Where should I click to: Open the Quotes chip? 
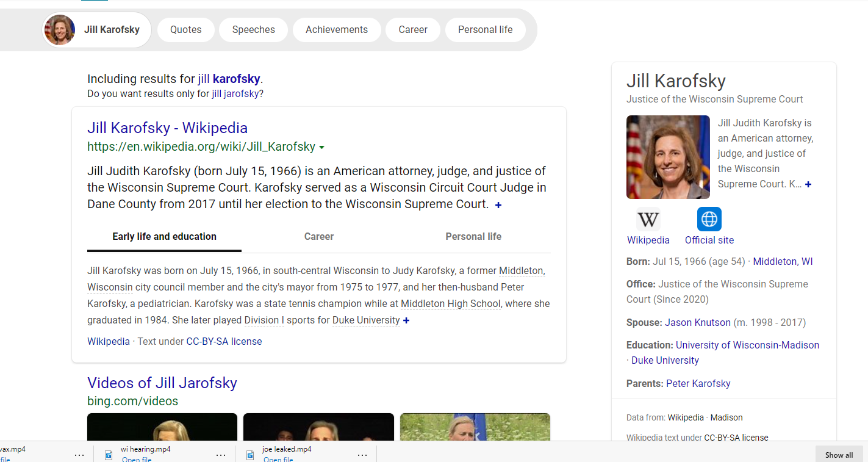click(x=186, y=30)
